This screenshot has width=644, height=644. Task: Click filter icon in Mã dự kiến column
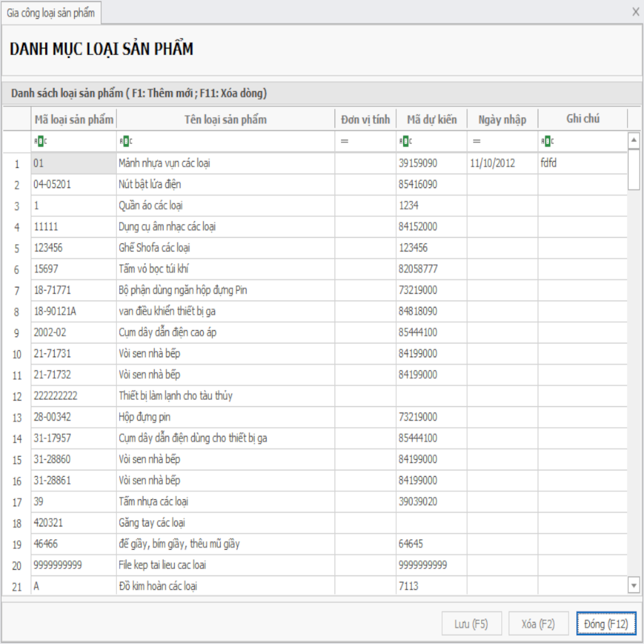(x=405, y=142)
